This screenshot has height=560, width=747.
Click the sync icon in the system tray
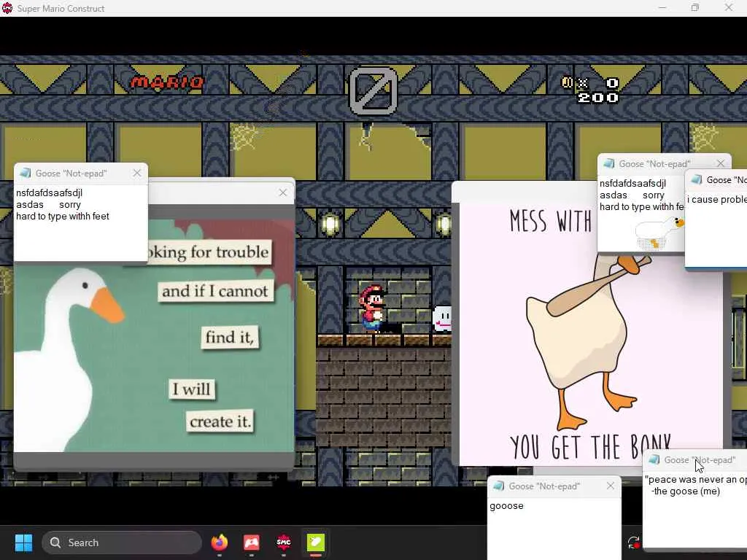pyautogui.click(x=634, y=542)
